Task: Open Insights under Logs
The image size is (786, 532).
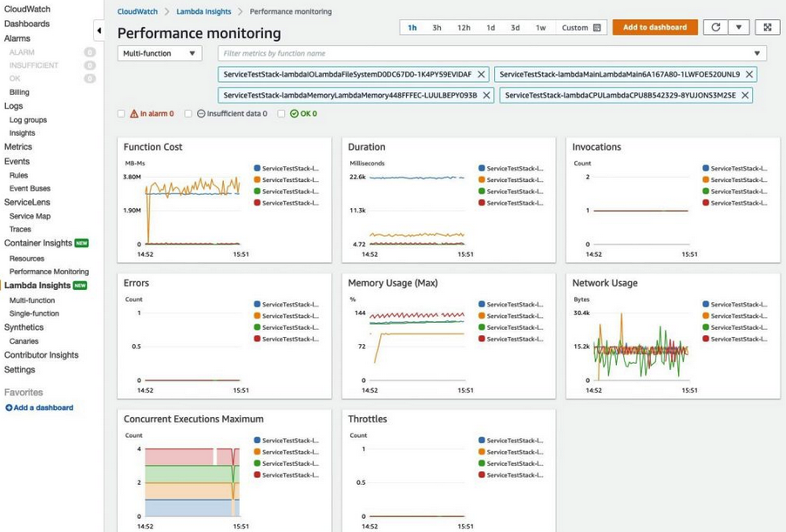Action: (22, 132)
